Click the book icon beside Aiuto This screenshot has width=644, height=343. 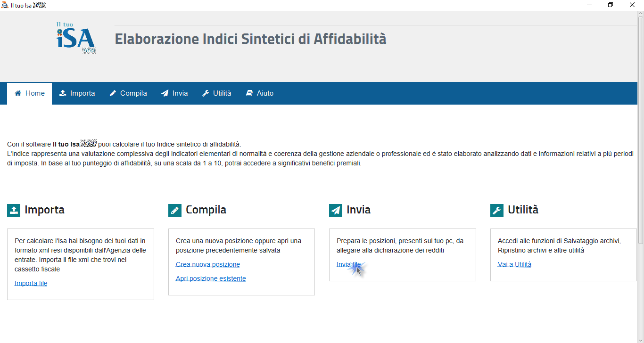(249, 93)
